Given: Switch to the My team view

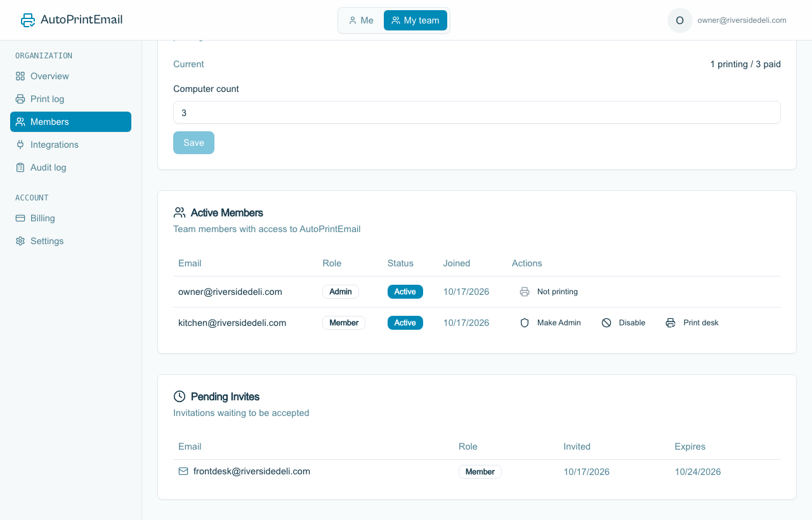Looking at the screenshot, I should click(416, 20).
